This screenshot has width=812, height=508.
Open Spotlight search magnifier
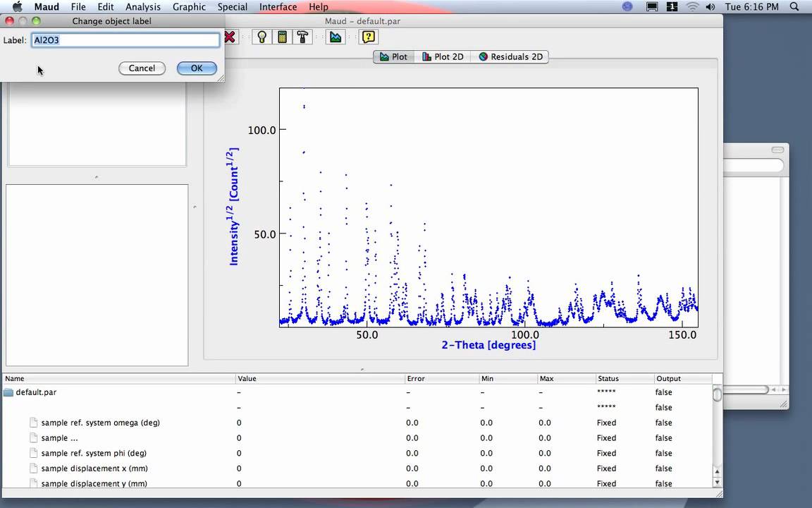pyautogui.click(x=794, y=7)
